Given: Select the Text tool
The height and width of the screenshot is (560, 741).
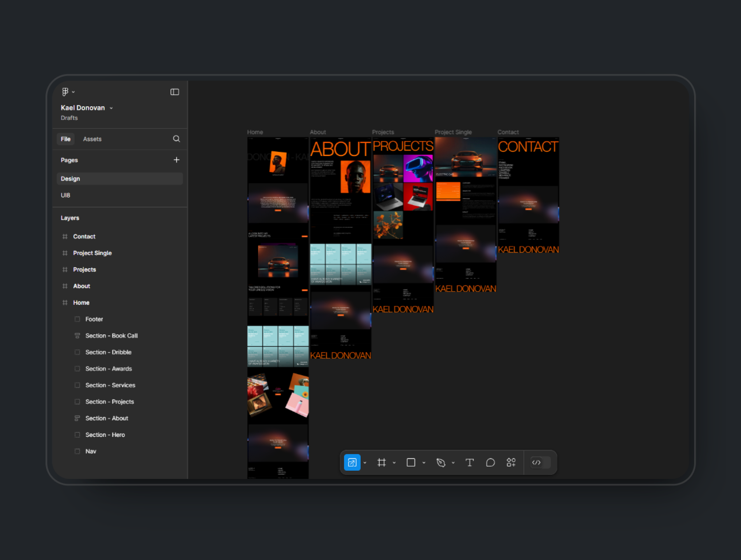Looking at the screenshot, I should click(x=469, y=462).
